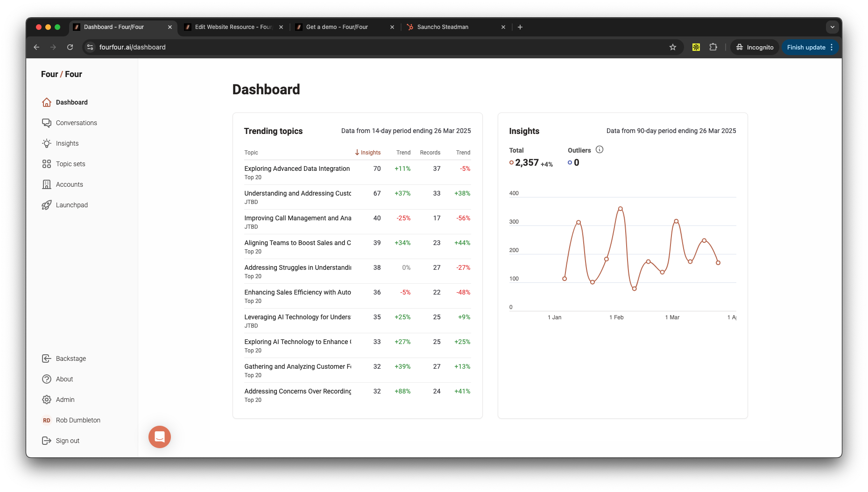Click the Total series legend marker
Viewport: 868px width, 492px height.
(x=511, y=162)
